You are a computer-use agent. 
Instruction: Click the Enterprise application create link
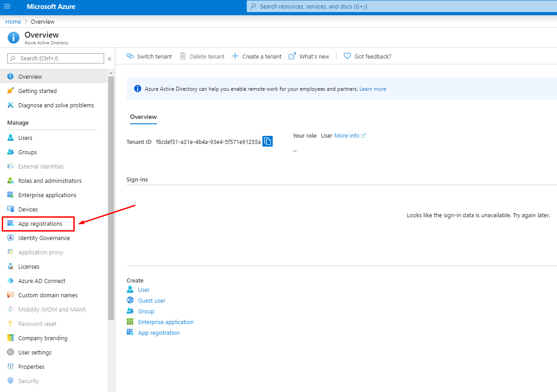(x=166, y=322)
